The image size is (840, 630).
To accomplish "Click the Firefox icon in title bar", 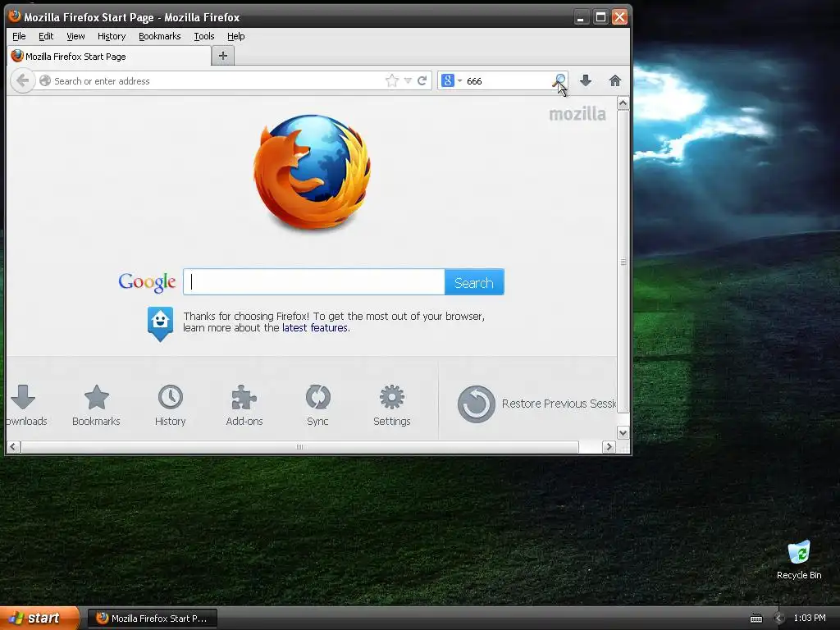I will point(15,16).
